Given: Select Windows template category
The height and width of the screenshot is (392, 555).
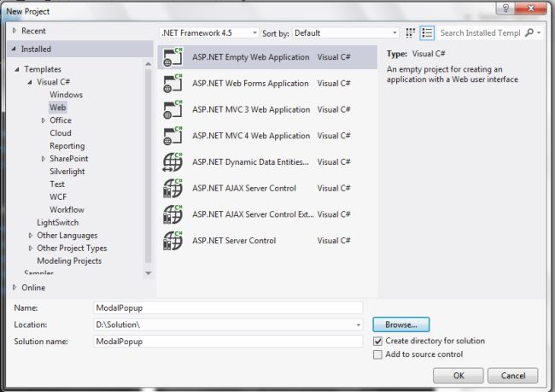Looking at the screenshot, I should tap(67, 95).
